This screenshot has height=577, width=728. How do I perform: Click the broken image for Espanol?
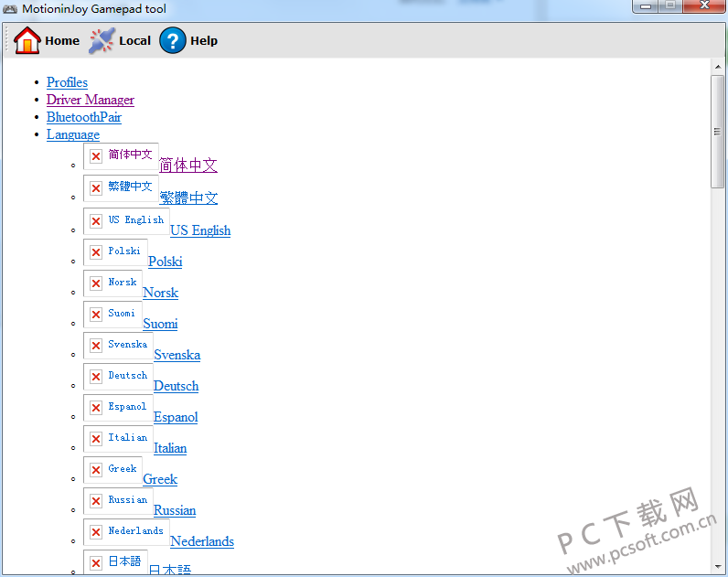click(x=118, y=408)
